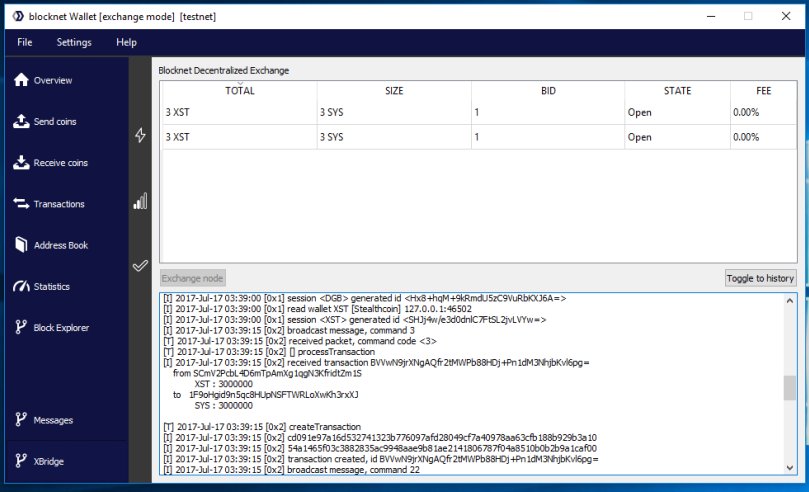This screenshot has width=809, height=492.
Task: Click the Exchange node button
Action: [192, 278]
